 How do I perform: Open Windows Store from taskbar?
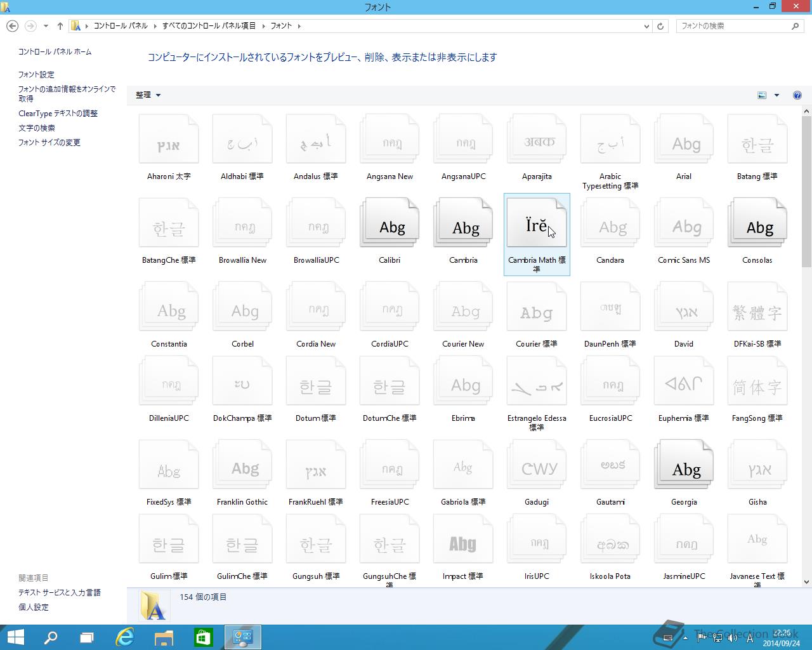(203, 637)
